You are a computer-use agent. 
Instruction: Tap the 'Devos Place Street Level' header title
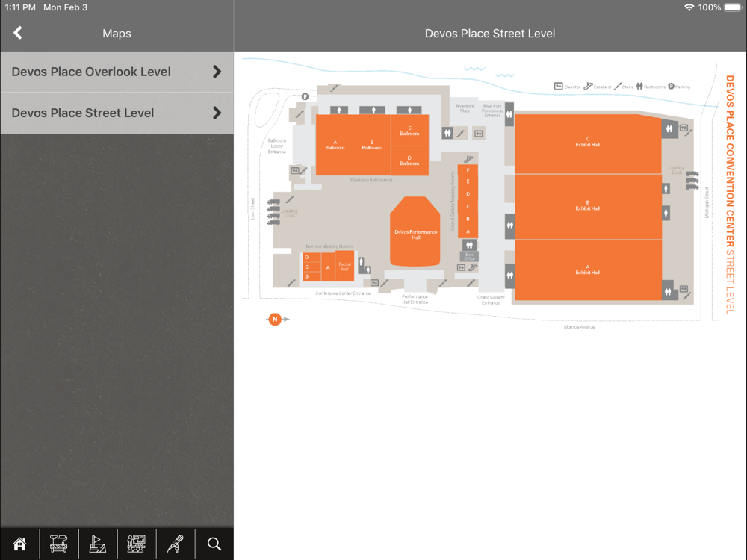[x=490, y=34]
